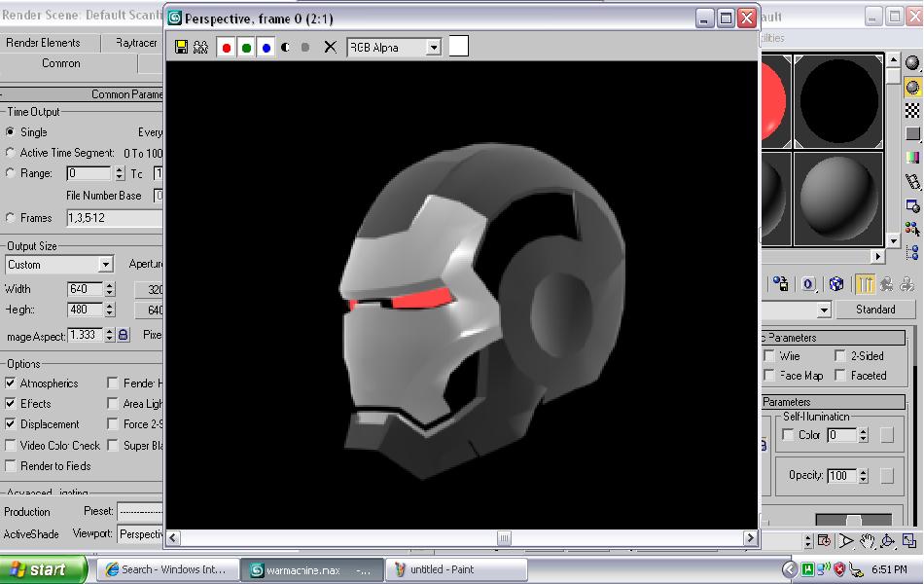Image resolution: width=924 pixels, height=584 pixels.
Task: Click the Go Forward to Sibling icon
Action: point(906,284)
